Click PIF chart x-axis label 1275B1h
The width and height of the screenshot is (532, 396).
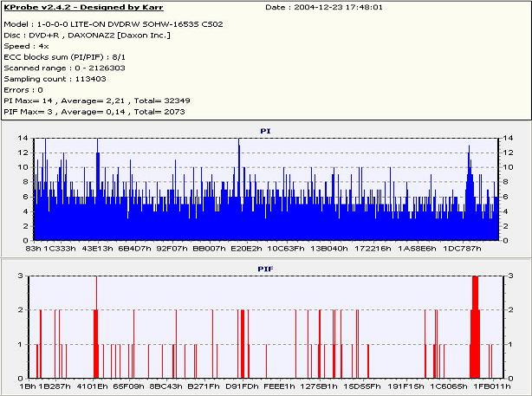tap(319, 386)
